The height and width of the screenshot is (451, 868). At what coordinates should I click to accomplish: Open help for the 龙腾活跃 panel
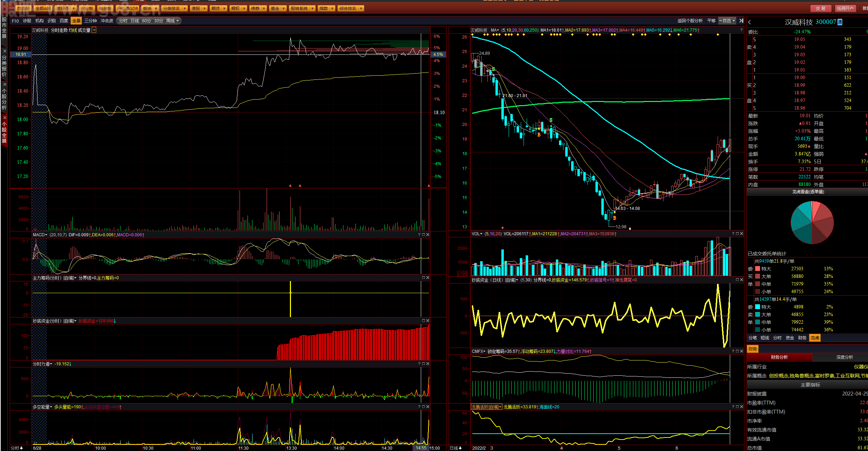(733, 407)
